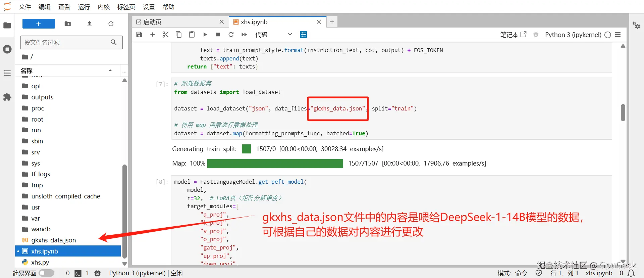
Task: Cut the selected cell with scissors icon
Action: pyautogui.click(x=165, y=35)
